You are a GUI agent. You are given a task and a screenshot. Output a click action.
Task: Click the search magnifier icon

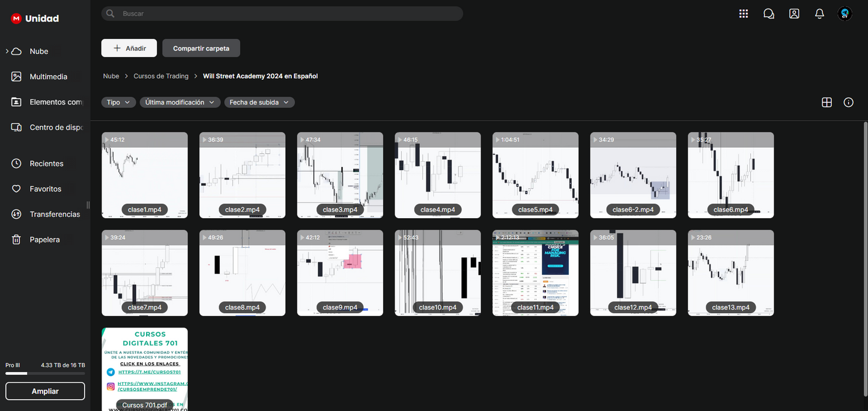(x=110, y=13)
